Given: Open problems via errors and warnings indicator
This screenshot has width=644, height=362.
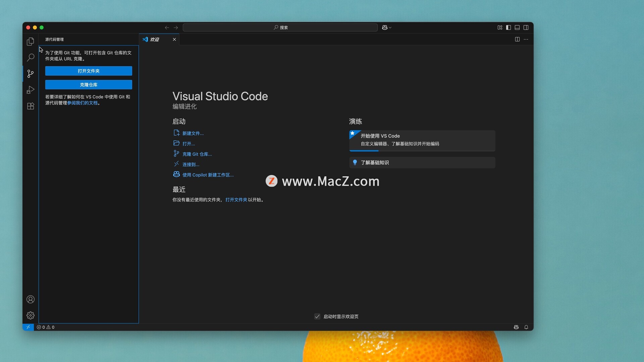Looking at the screenshot, I should [x=46, y=327].
